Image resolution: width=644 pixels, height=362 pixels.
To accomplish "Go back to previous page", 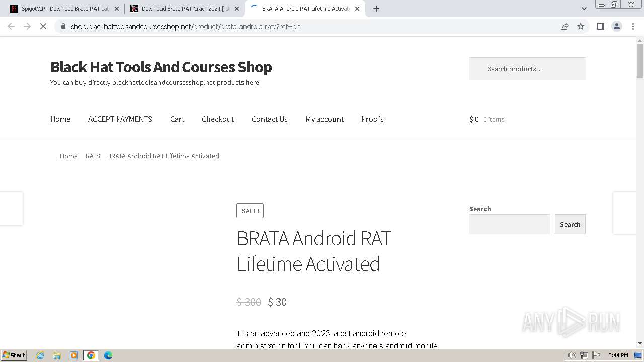I will [x=11, y=26].
